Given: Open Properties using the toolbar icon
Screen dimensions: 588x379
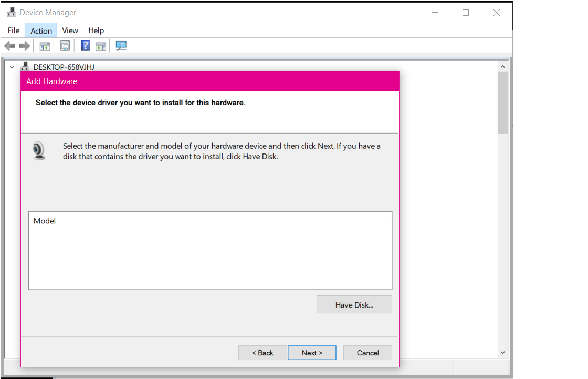Looking at the screenshot, I should [x=65, y=46].
